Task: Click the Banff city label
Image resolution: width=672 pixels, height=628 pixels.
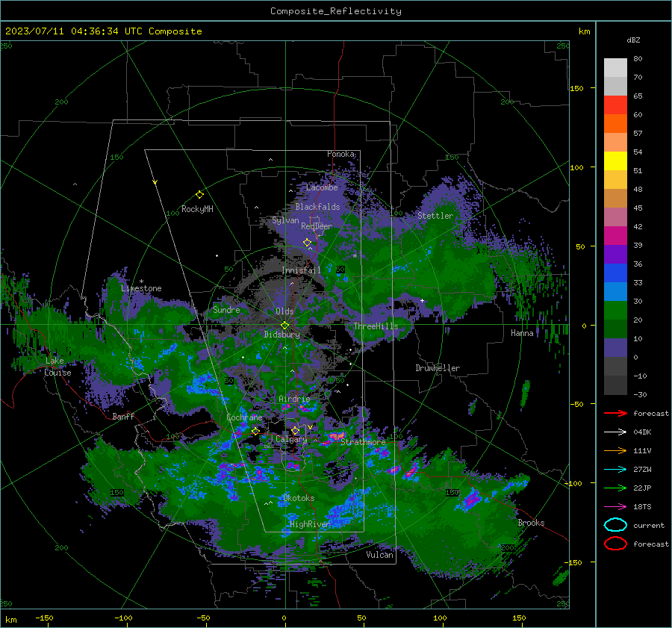Action: pyautogui.click(x=123, y=416)
